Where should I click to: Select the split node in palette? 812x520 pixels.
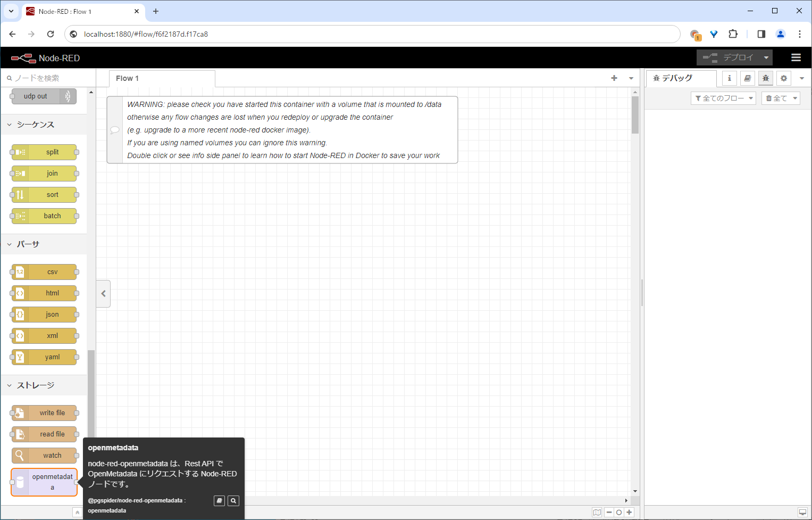click(x=44, y=152)
